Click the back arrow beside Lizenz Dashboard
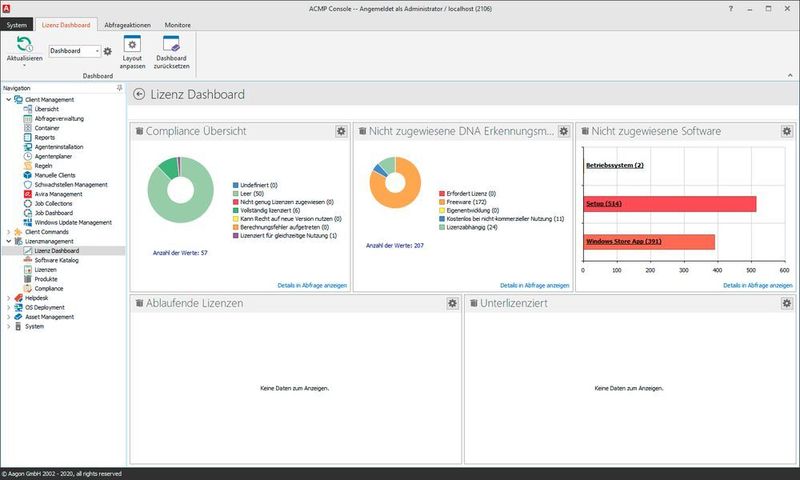 point(139,94)
